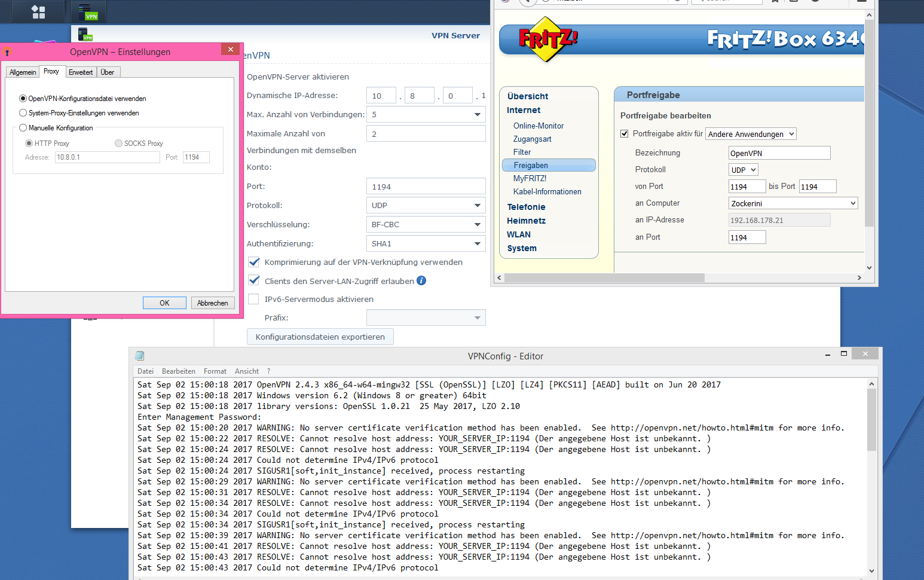The image size is (924, 580).
Task: Open the Format menu in Editor
Action: [215, 371]
